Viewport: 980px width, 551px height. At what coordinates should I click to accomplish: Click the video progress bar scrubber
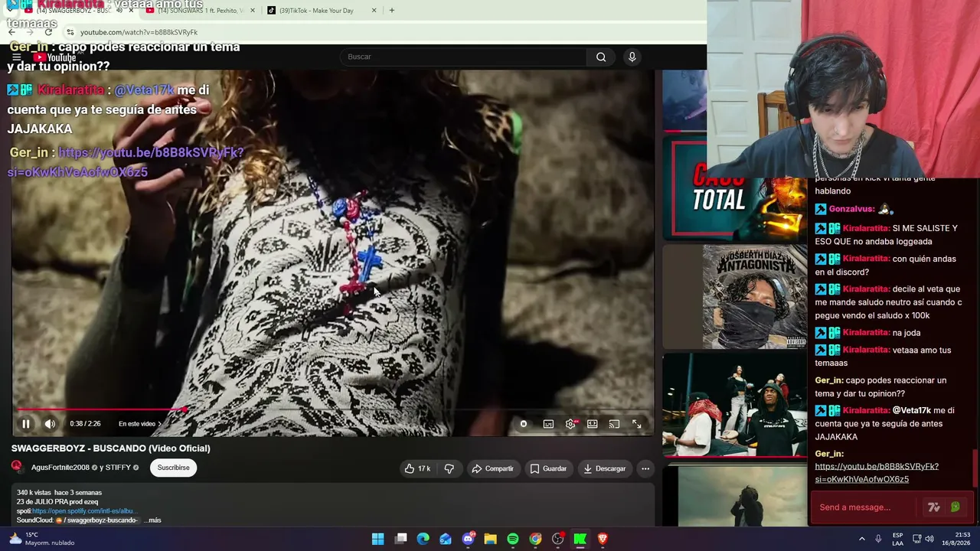click(185, 409)
